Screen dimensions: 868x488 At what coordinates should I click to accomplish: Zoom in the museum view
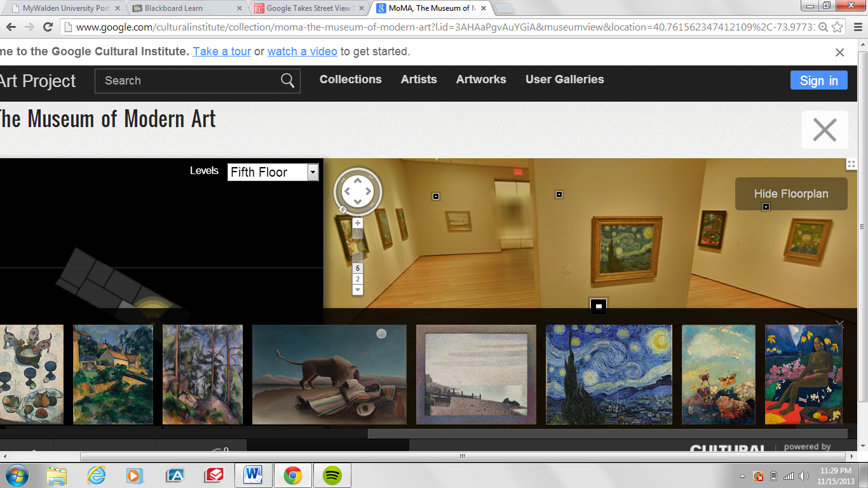point(358,223)
